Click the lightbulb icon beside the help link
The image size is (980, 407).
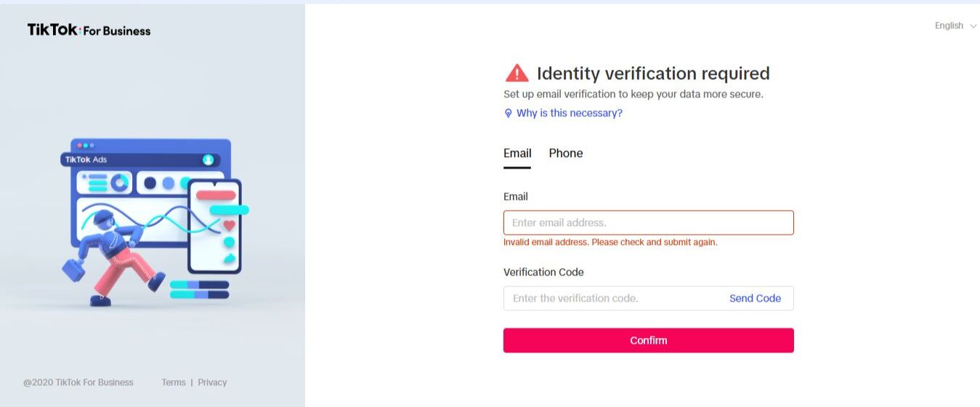pyautogui.click(x=509, y=113)
